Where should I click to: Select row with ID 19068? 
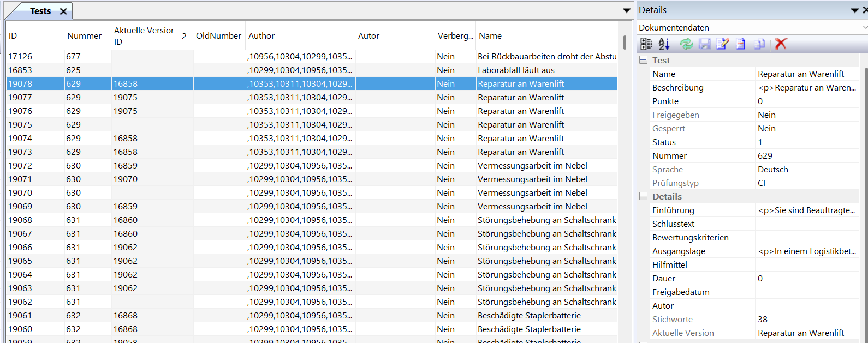click(x=312, y=220)
